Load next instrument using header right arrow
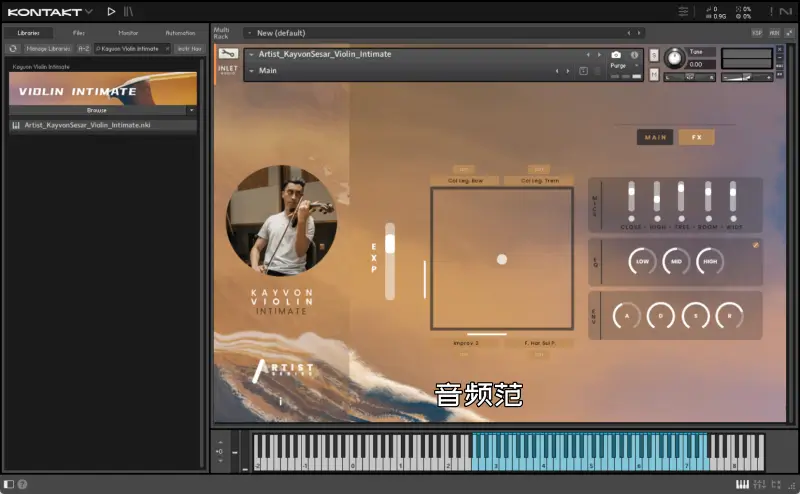Viewport: 800px width, 494px height. [x=599, y=55]
